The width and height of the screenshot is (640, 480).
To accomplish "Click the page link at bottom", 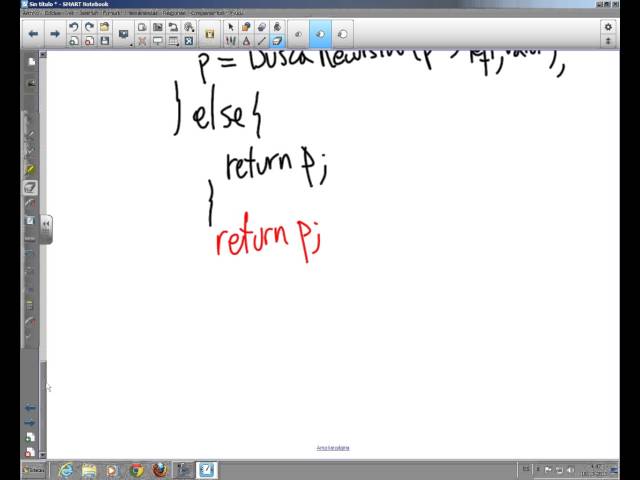I will 333,448.
